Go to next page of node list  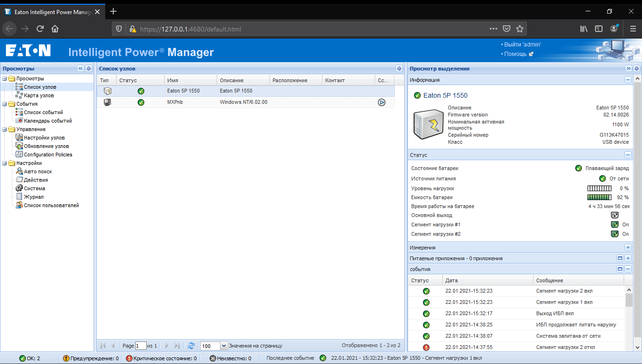(167, 346)
